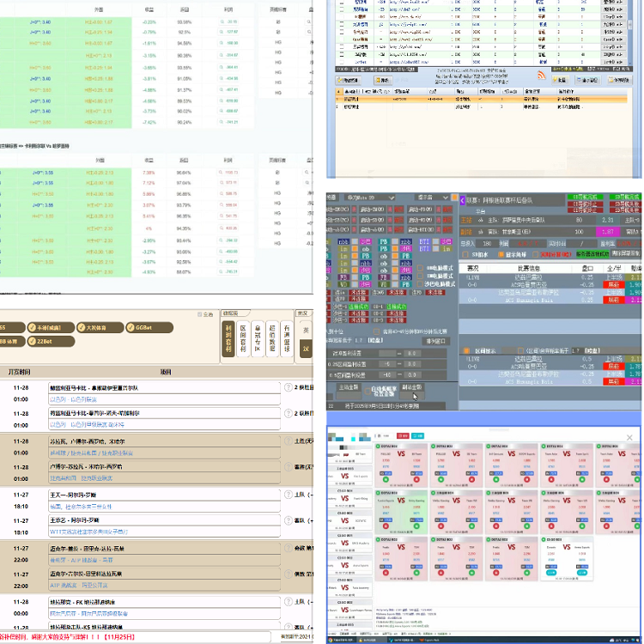The height and width of the screenshot is (644, 644).
Task: Switch to the 利润套利 vertical tab
Action: [228, 339]
